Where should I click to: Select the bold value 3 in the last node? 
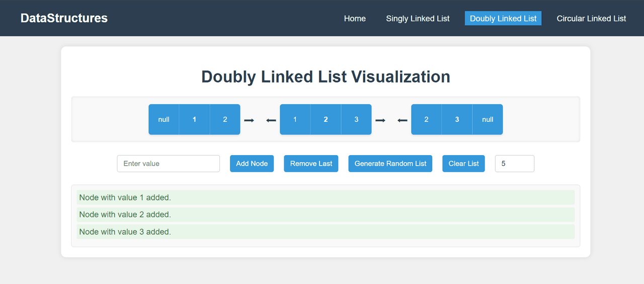click(457, 119)
